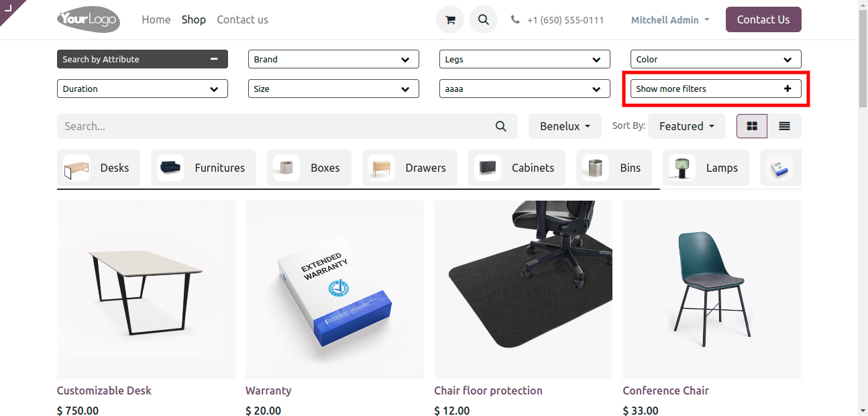Select the Furnitures category
868x416 pixels.
[x=203, y=168]
